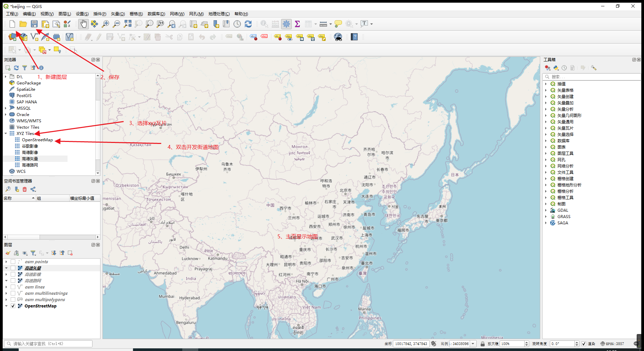Click the WCS entry in browser

pyautogui.click(x=21, y=171)
